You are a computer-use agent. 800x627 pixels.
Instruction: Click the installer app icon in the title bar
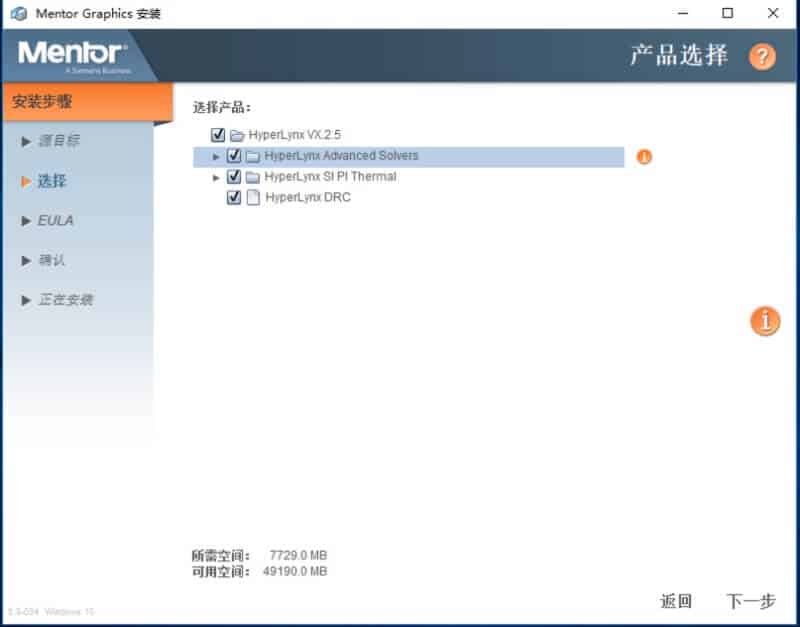coord(19,14)
